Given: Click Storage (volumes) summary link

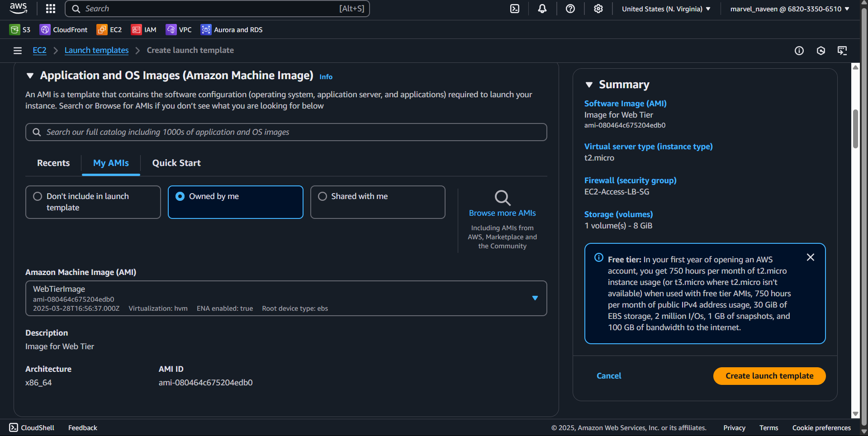Looking at the screenshot, I should tap(618, 214).
